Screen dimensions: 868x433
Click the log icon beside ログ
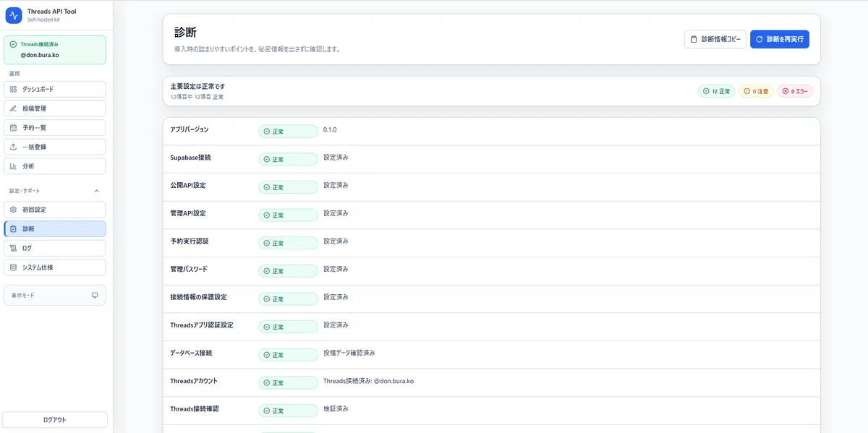click(x=13, y=248)
